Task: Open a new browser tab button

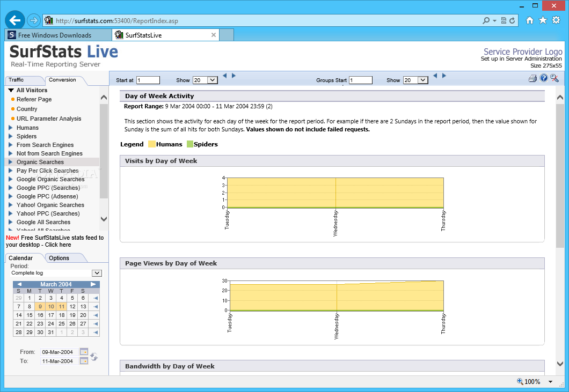Action: click(226, 35)
